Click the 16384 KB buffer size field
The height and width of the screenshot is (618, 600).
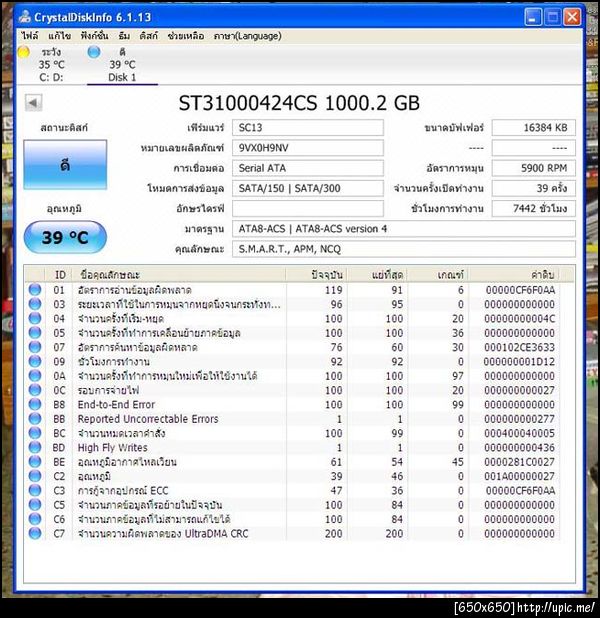pyautogui.click(x=534, y=128)
